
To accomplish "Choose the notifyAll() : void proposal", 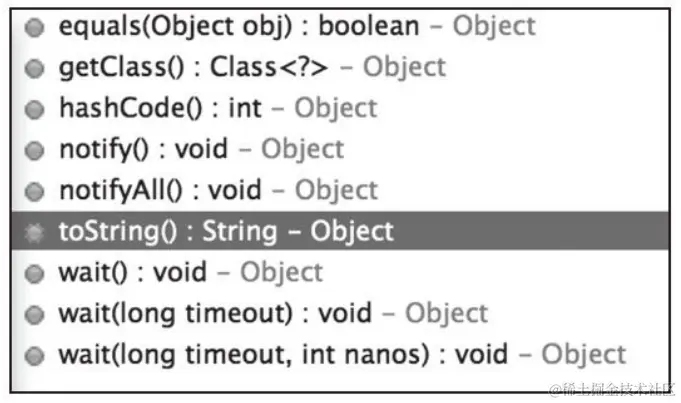I will (340, 191).
